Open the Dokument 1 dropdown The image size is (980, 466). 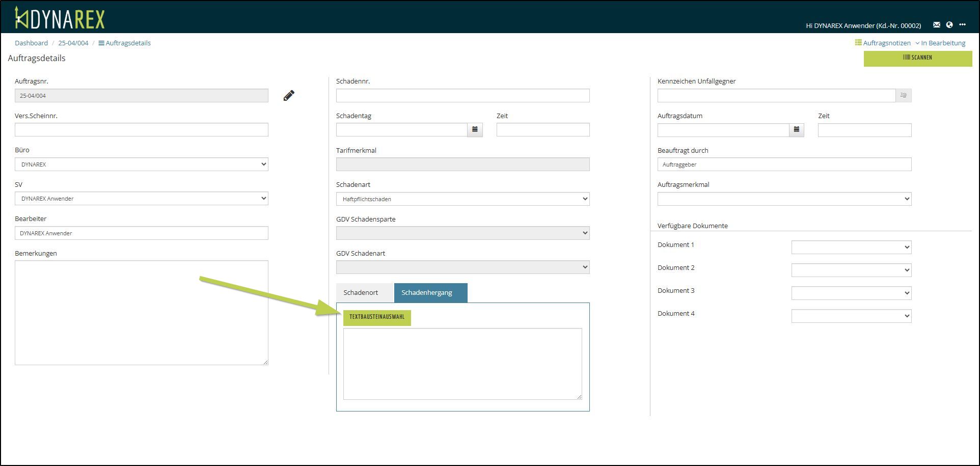(851, 248)
